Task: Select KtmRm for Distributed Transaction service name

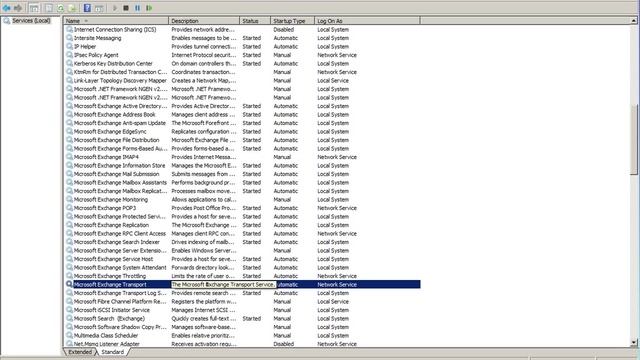Action: coord(120,72)
